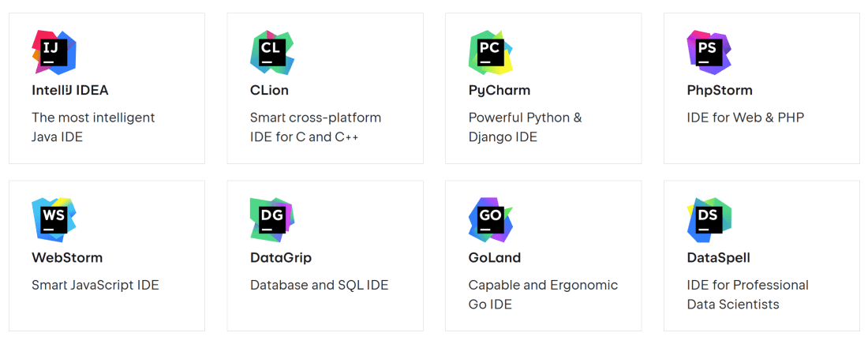This screenshot has height=344, width=868.
Task: Click the WebStorm logo icon
Action: (54, 219)
